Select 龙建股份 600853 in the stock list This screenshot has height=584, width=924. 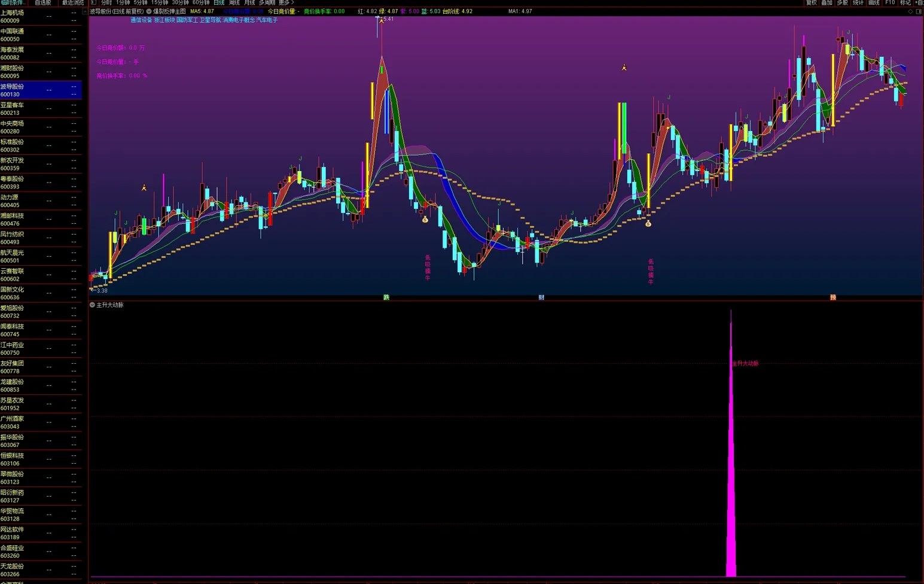pos(41,386)
